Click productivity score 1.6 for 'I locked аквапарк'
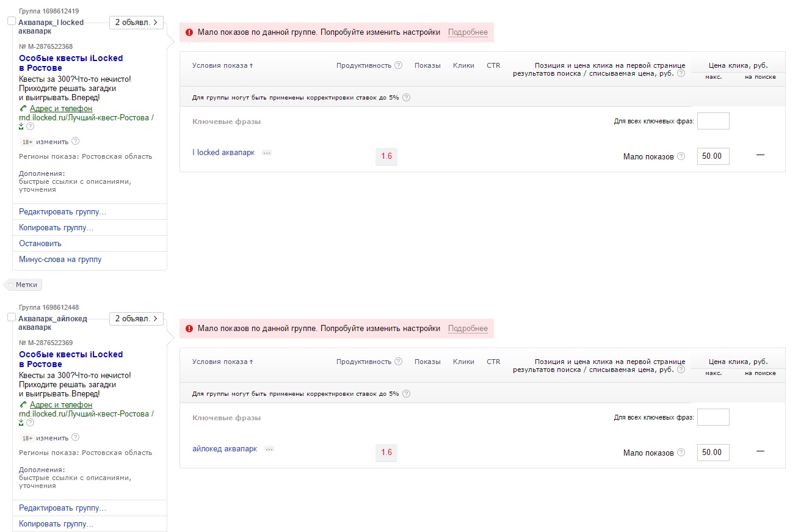Screen dimensions: 812x532 [386, 156]
